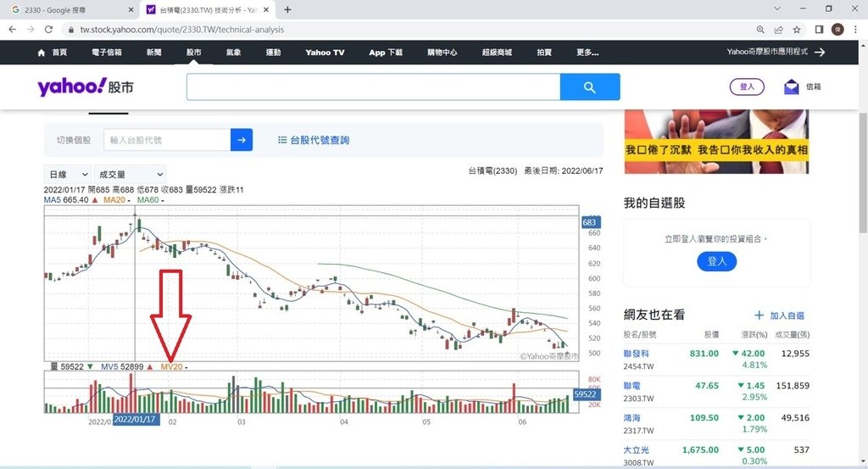Click 聯電 volume 151,859

pyautogui.click(x=793, y=385)
